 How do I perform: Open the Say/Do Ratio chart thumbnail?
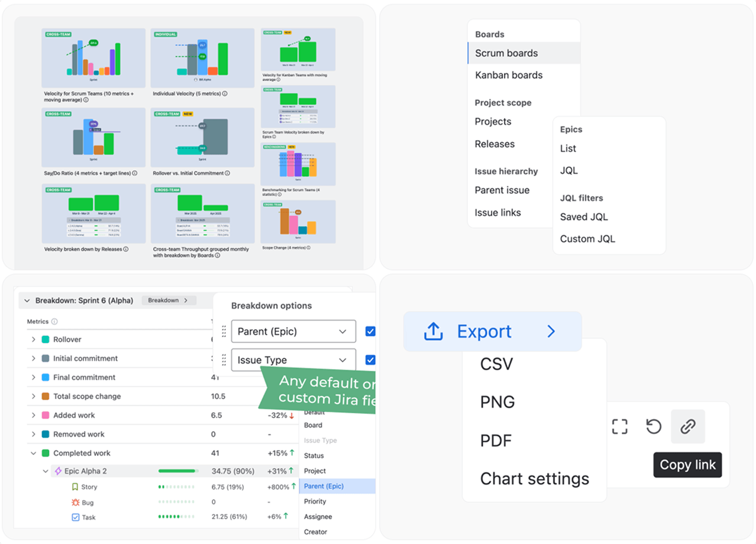(x=93, y=137)
